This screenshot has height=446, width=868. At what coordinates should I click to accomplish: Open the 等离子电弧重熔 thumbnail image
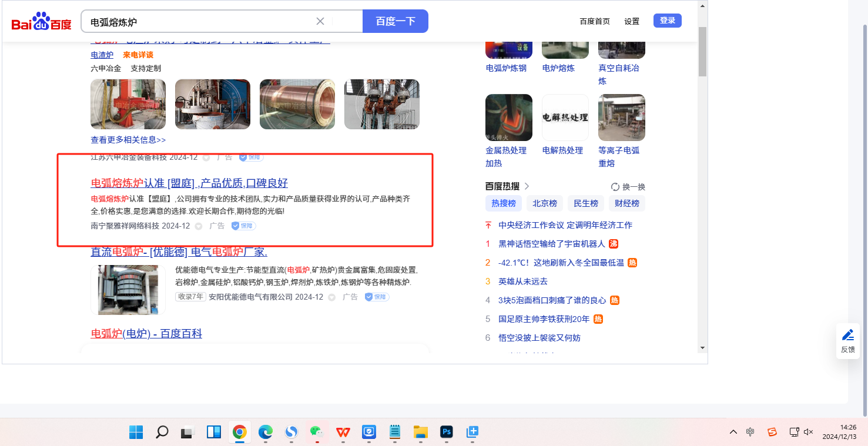point(621,118)
